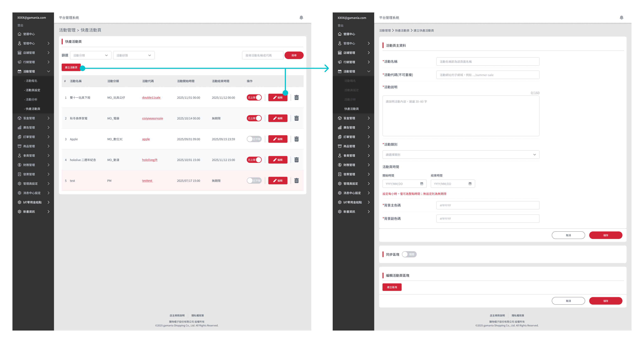Screen dimensions: 644x343
Task: Enable the 同步區塊 switch
Action: [x=409, y=254]
